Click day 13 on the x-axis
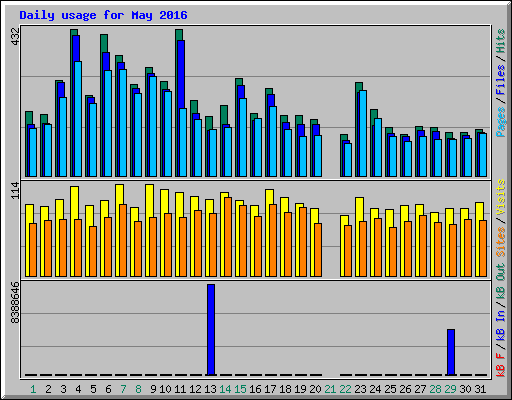 (210, 389)
